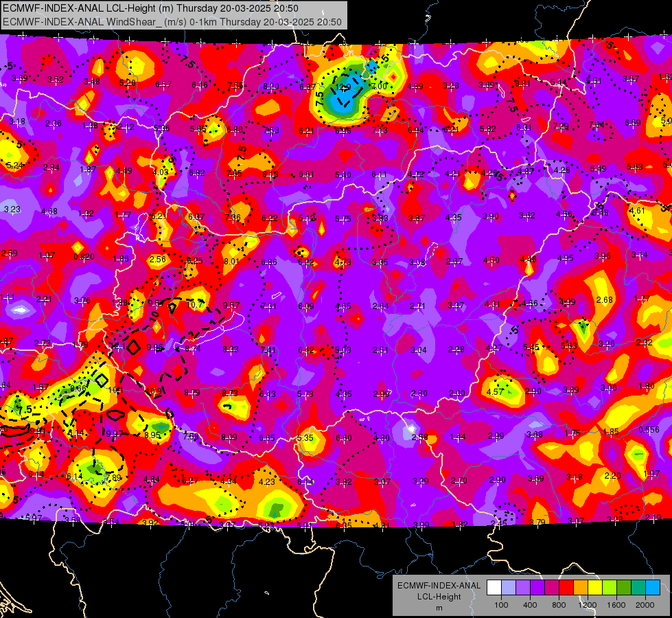Click the map value 0.820

pos(84,257)
